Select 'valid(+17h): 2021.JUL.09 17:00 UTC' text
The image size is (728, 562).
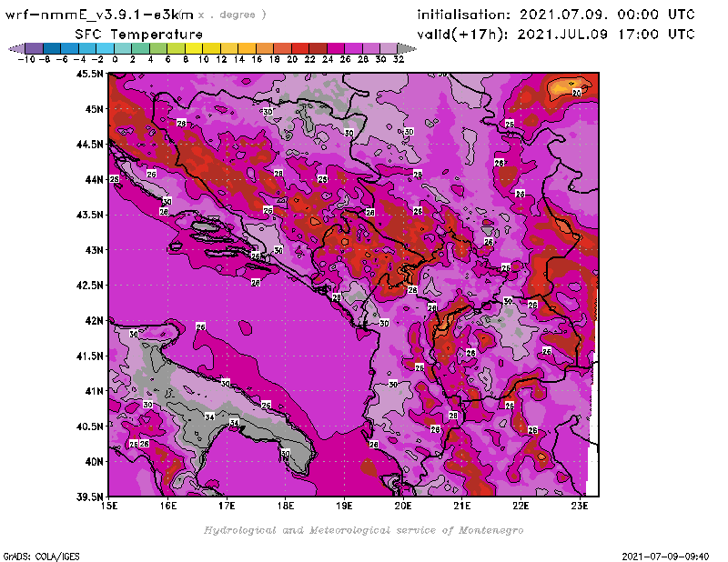click(x=556, y=35)
